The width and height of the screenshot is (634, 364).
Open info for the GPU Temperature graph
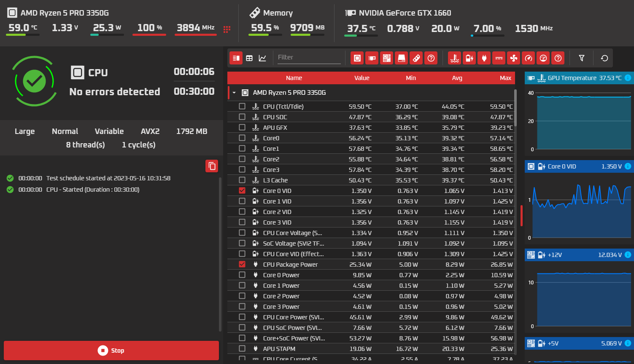(628, 78)
